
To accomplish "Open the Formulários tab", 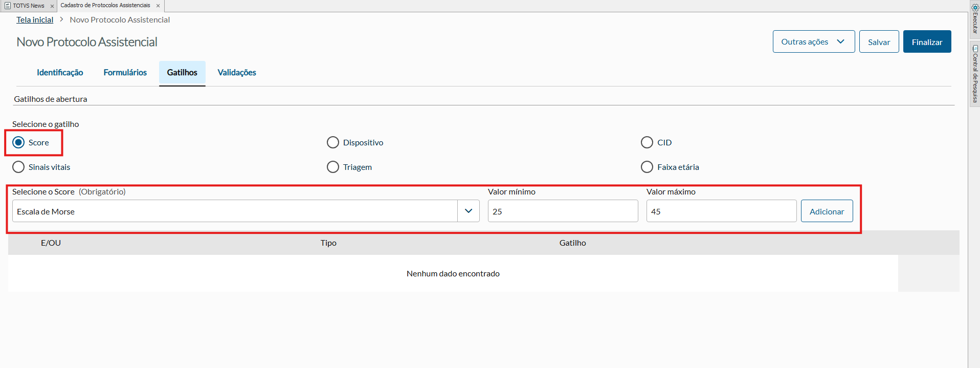I will [125, 73].
